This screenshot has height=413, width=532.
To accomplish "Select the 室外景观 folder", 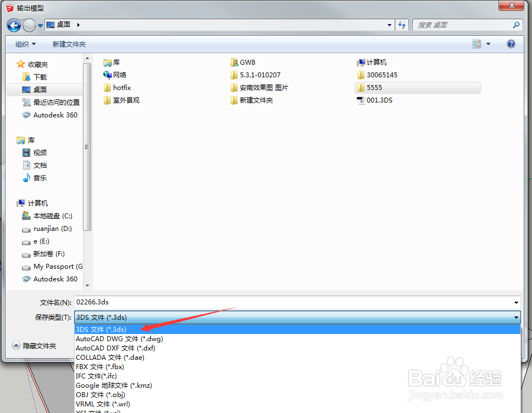I will tap(121, 100).
